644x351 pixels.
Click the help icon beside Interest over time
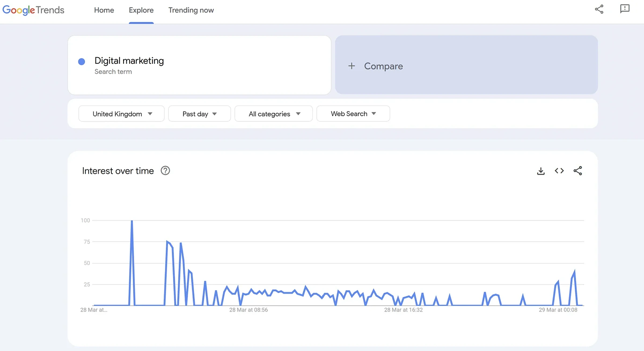click(165, 171)
